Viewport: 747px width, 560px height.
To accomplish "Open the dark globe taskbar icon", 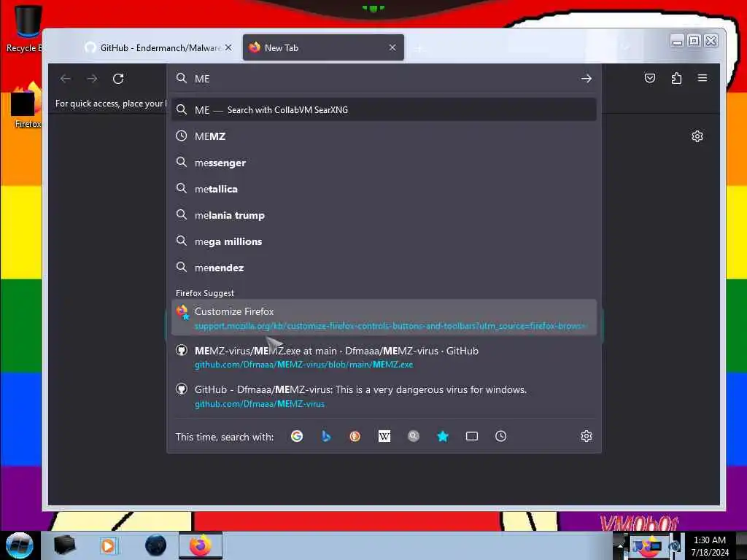I will coord(156,545).
